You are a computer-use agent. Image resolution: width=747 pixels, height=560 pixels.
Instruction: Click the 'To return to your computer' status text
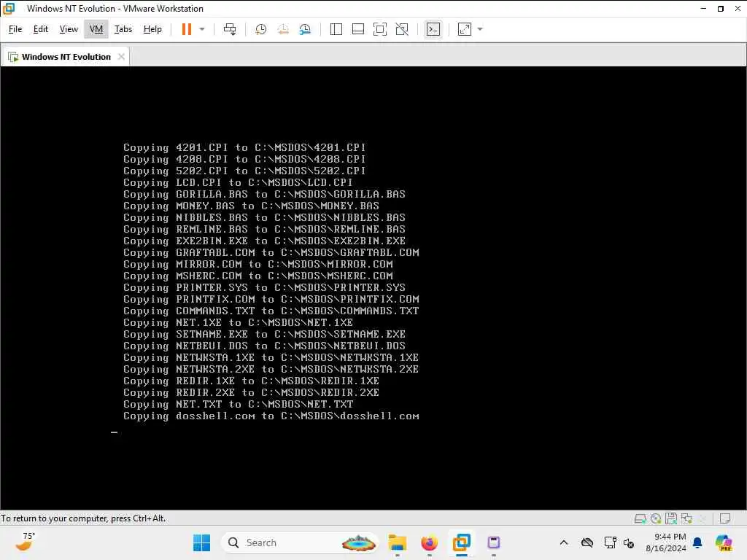point(83,518)
